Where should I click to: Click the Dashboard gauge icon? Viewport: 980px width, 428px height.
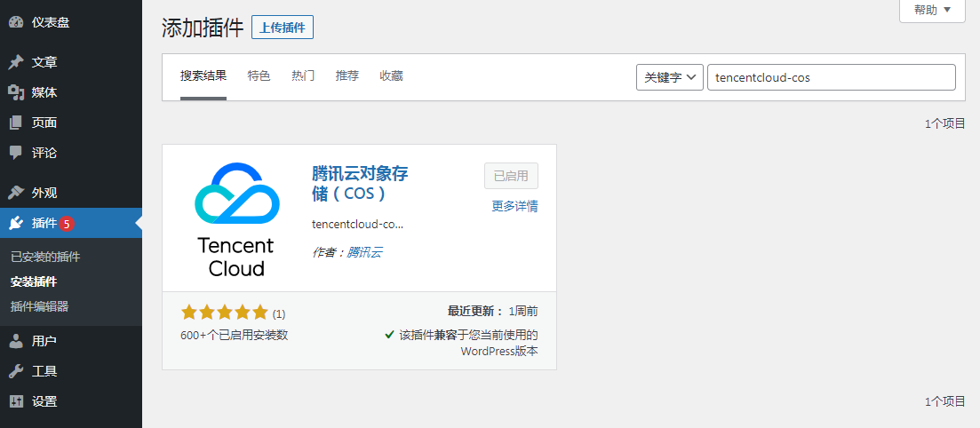[x=16, y=22]
